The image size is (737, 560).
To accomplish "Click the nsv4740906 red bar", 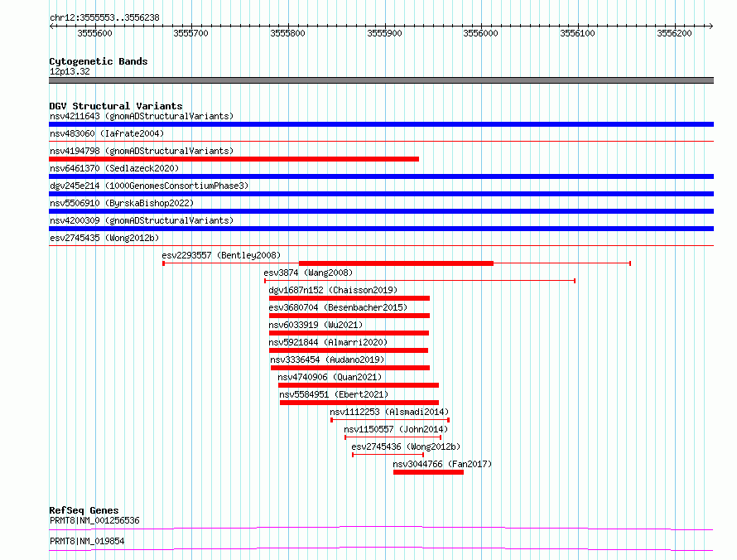I will point(359,385).
